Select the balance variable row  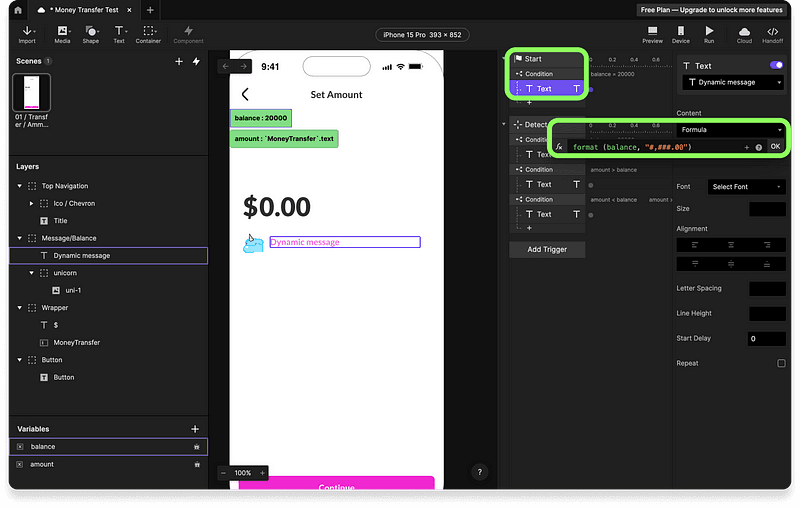click(108, 447)
